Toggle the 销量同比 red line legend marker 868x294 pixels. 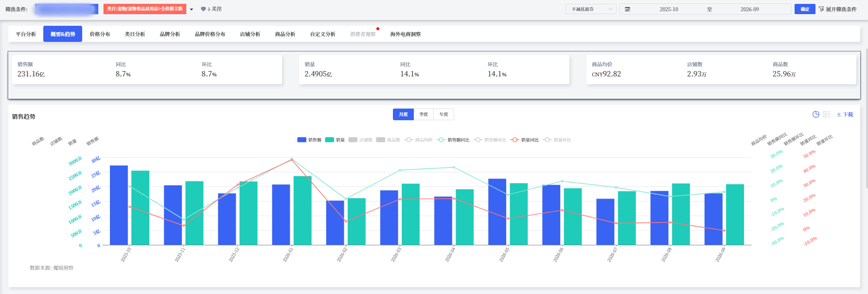515,140
